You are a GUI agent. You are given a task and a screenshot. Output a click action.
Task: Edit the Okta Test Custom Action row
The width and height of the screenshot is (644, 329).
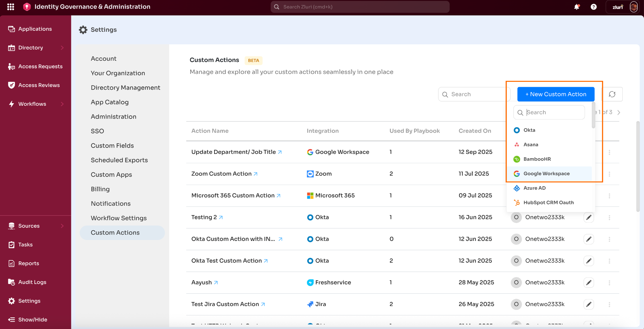(x=589, y=261)
